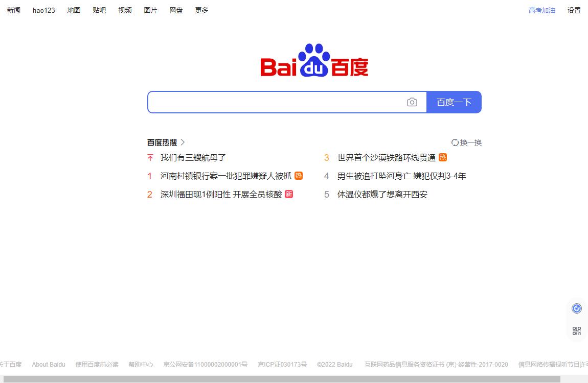The image size is (588, 383).
Task: Click the Baidu paw logo
Action: click(x=314, y=60)
